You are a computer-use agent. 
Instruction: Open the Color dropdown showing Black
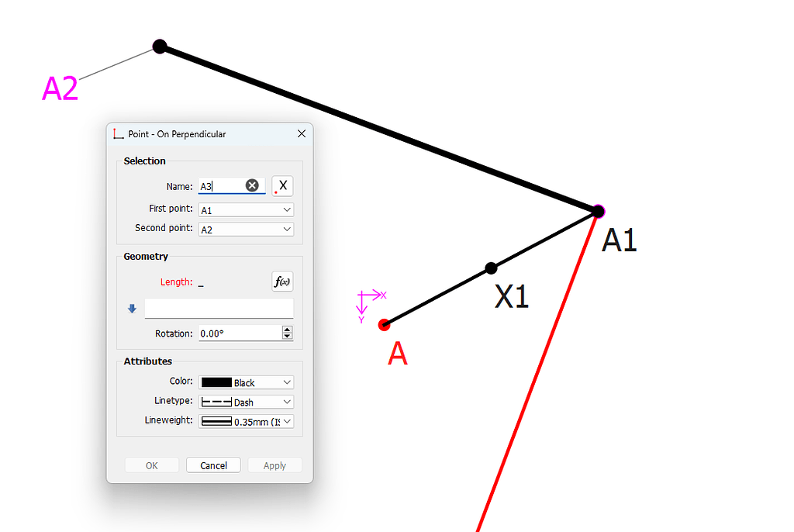pyautogui.click(x=246, y=382)
